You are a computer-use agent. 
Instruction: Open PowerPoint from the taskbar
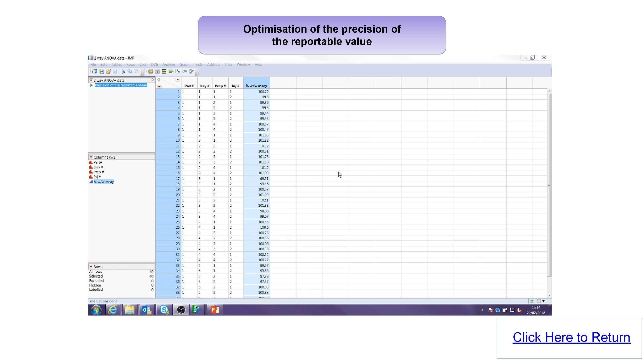215,310
